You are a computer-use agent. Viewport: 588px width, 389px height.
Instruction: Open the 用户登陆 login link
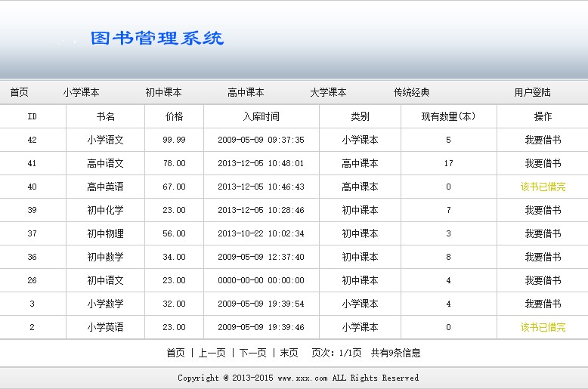[x=532, y=92]
